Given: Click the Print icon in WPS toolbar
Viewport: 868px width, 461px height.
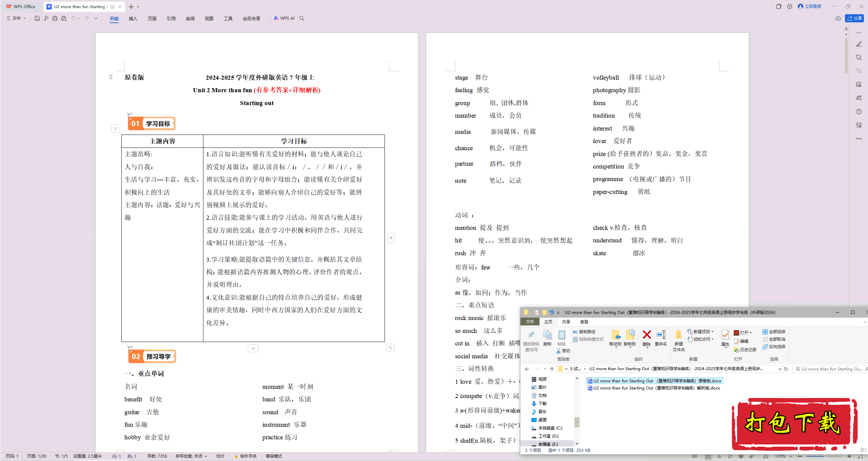Looking at the screenshot, I should tap(55, 18).
